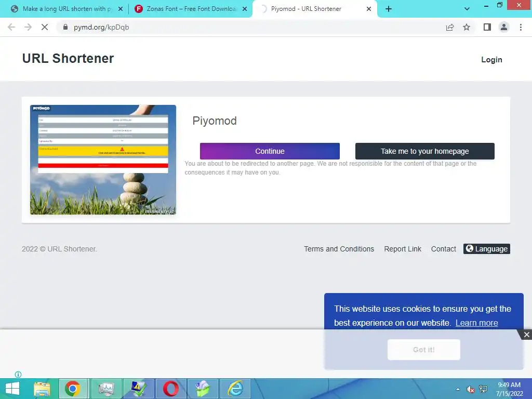Open the Login link

tap(491, 60)
